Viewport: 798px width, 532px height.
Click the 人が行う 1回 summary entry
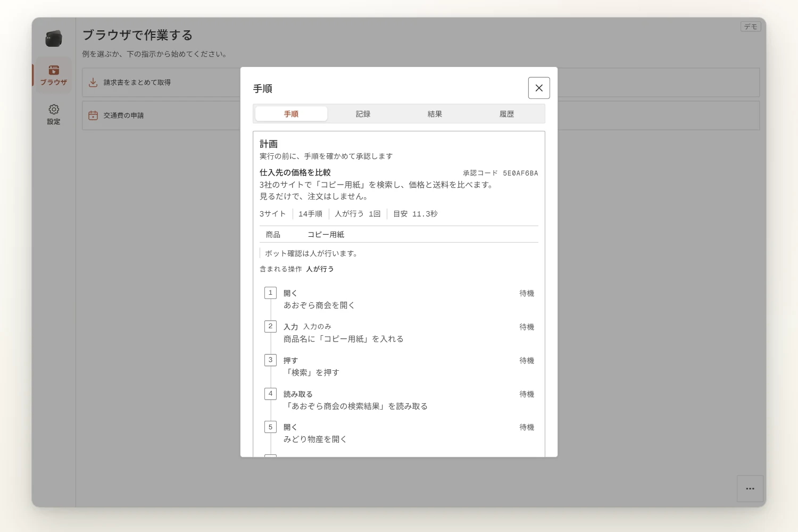pos(358,214)
